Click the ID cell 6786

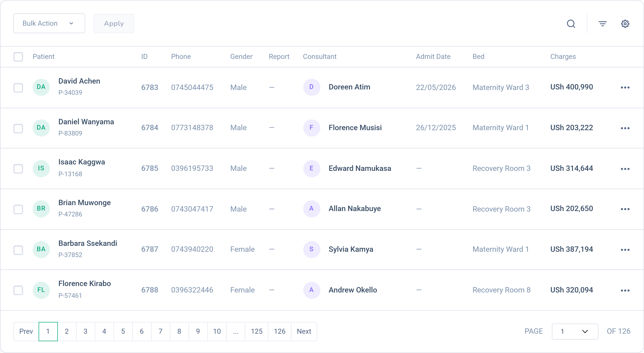coord(150,209)
